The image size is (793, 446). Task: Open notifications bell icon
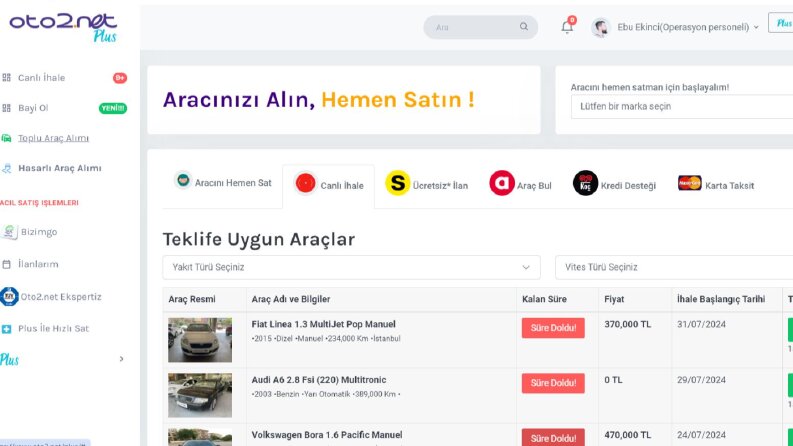point(567,27)
